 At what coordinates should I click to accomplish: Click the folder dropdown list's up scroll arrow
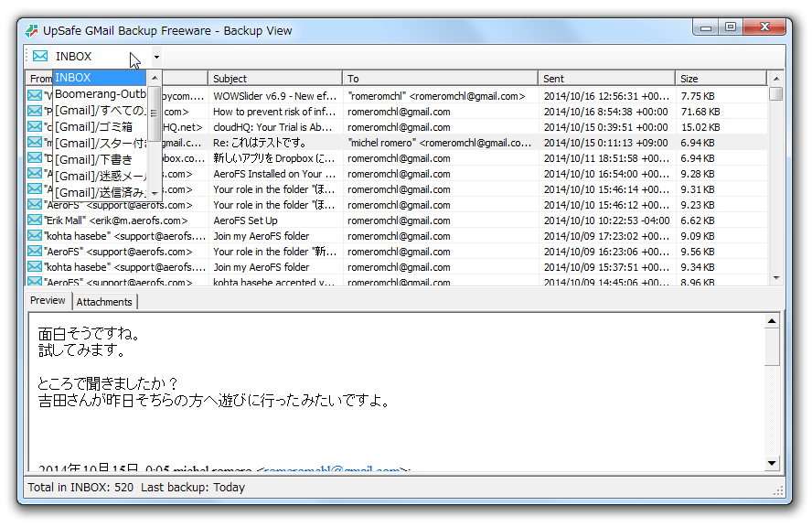[x=155, y=78]
